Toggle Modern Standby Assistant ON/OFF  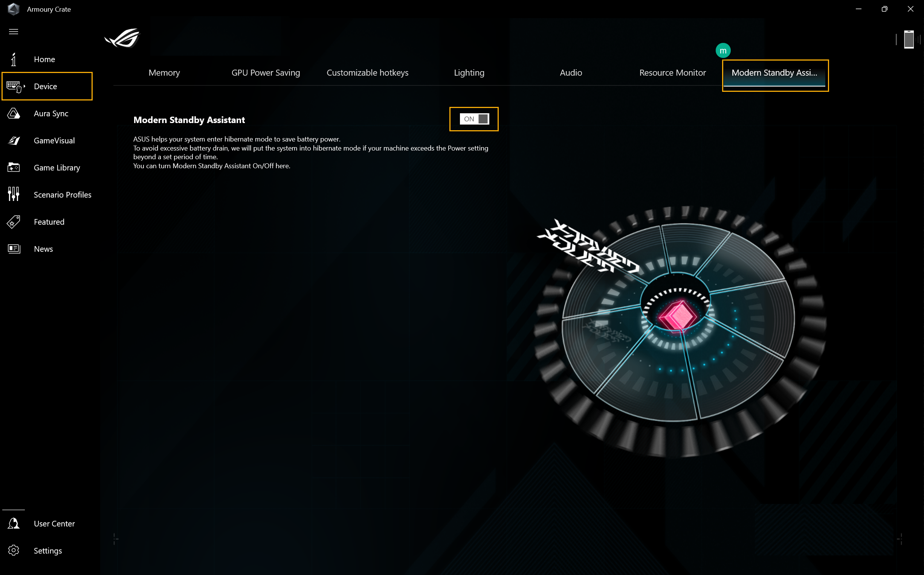(475, 119)
